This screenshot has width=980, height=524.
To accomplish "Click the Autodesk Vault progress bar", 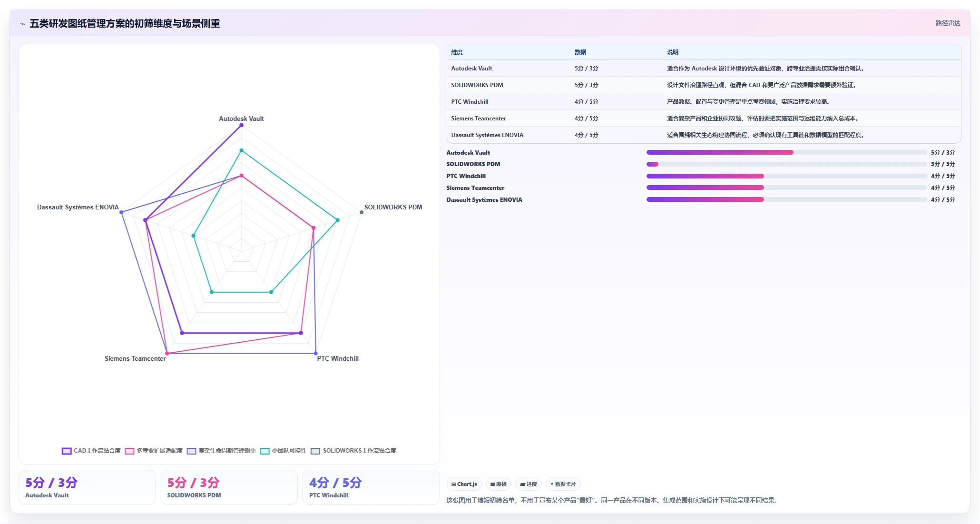I will point(786,152).
